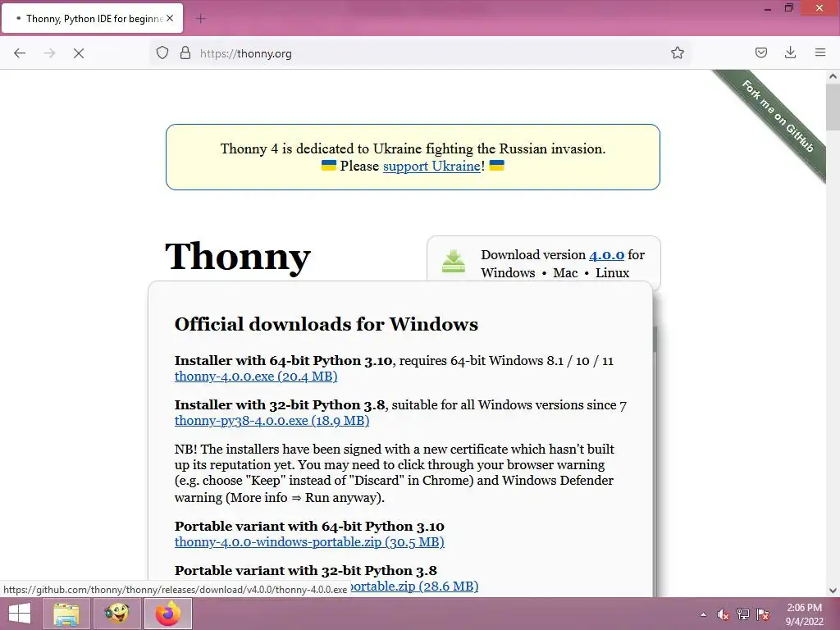Click the taskbar clock 2:06 PM

click(804, 614)
